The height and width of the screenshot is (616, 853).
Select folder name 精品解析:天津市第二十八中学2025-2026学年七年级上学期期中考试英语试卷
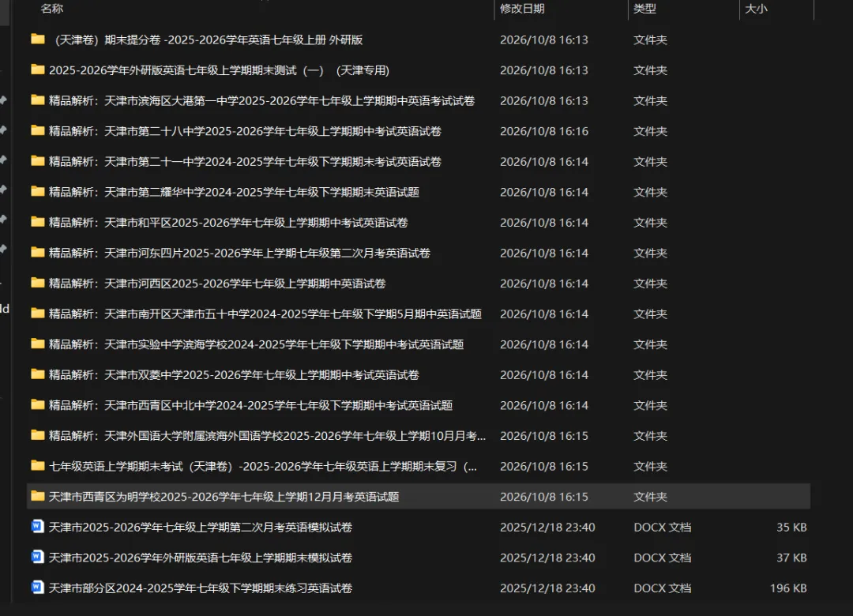coord(245,131)
